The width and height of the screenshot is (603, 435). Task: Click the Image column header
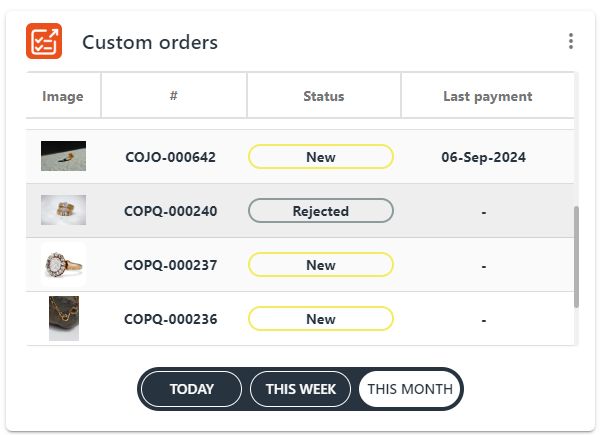[x=63, y=96]
